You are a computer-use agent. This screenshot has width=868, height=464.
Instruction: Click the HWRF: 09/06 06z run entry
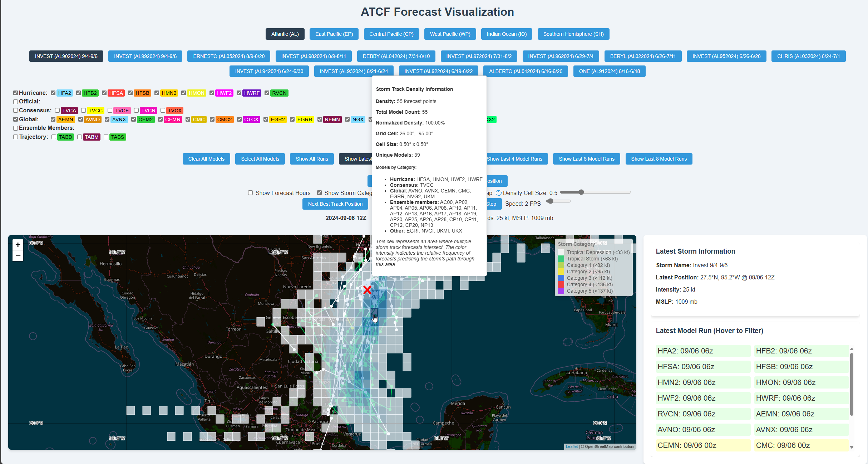tap(802, 398)
